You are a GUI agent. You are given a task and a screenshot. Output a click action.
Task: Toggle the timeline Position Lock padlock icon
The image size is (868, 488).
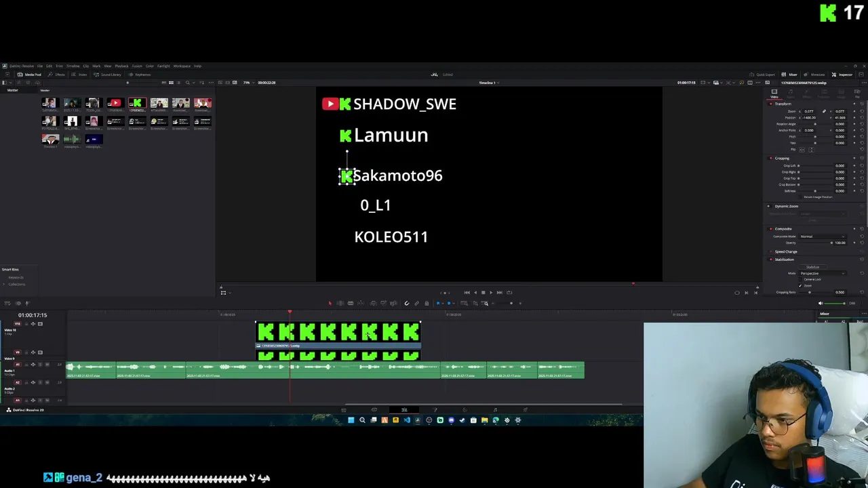click(x=427, y=303)
